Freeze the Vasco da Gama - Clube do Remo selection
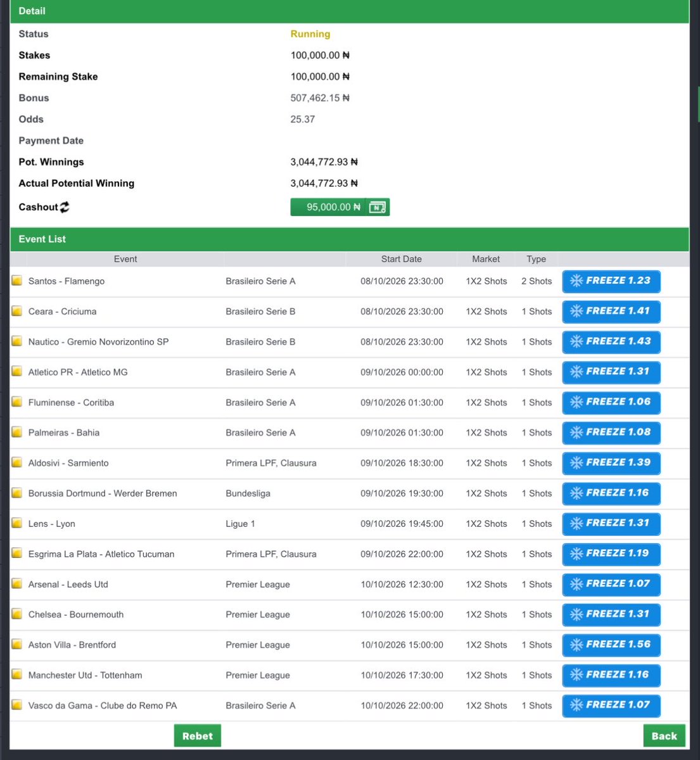The height and width of the screenshot is (760, 700). 611,706
